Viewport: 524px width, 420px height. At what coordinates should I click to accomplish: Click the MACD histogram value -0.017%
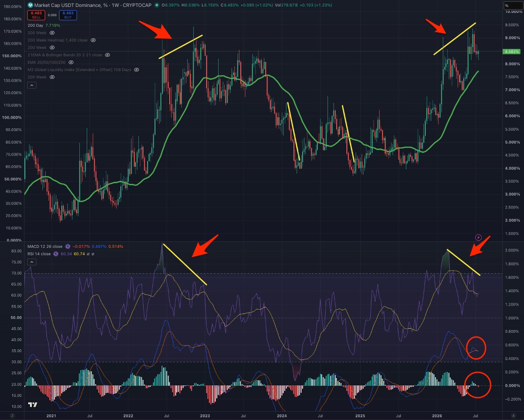tap(81, 246)
